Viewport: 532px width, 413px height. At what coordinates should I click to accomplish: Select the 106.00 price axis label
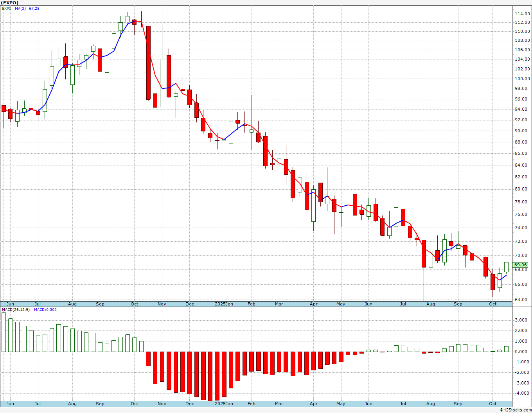click(522, 50)
